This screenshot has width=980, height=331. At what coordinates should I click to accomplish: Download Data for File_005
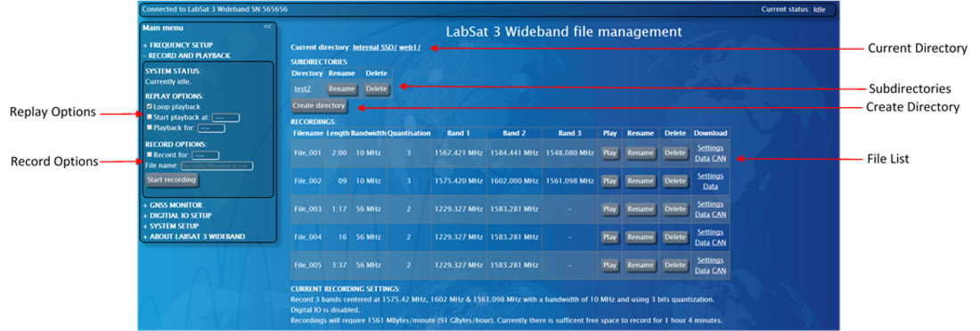coord(703,271)
